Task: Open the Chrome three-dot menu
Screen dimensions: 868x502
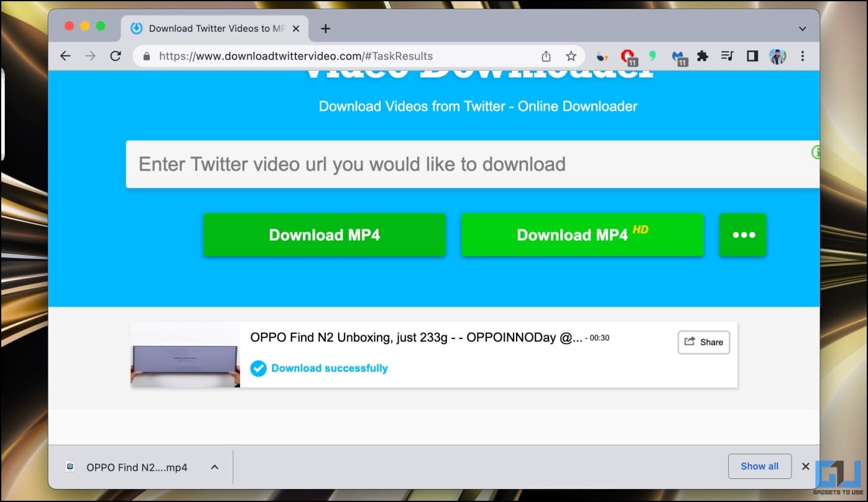Action: click(802, 56)
